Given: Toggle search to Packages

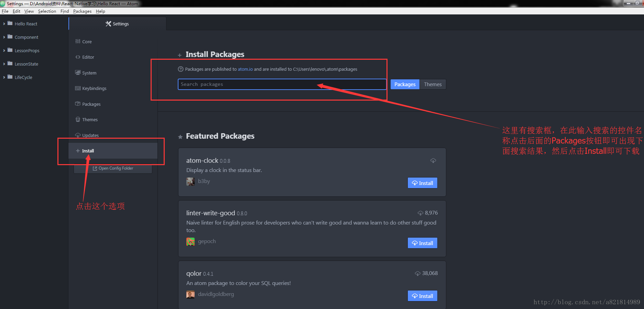Looking at the screenshot, I should 405,84.
